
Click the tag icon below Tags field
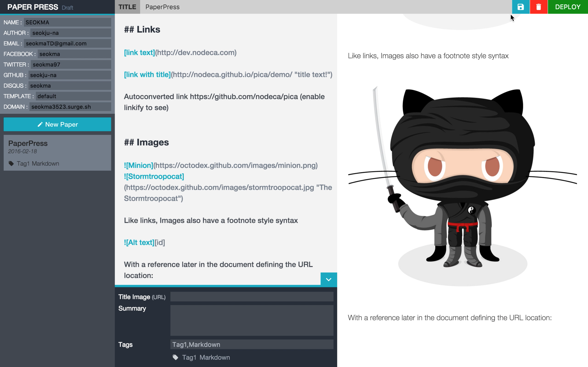(175, 357)
